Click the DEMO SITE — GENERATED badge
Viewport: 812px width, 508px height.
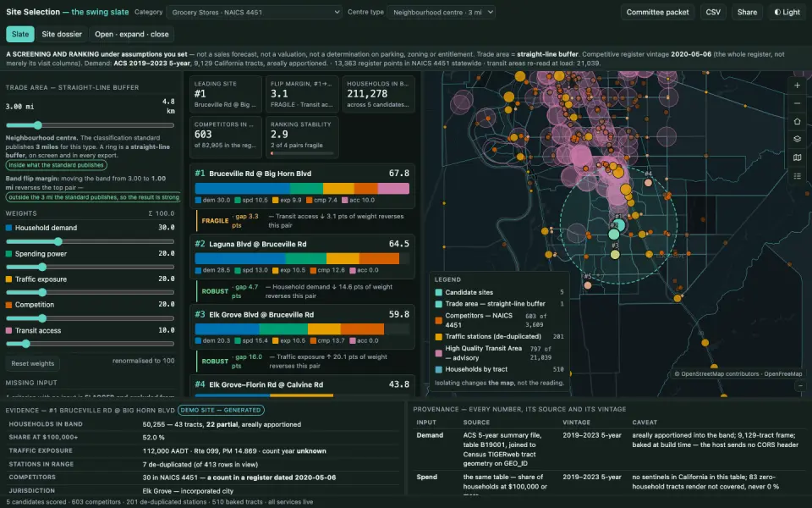pos(221,410)
